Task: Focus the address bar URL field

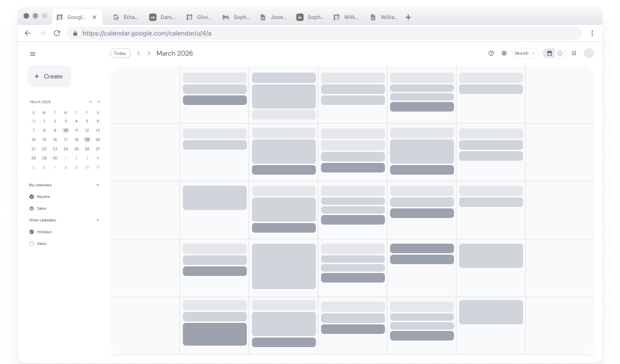Action: click(324, 34)
